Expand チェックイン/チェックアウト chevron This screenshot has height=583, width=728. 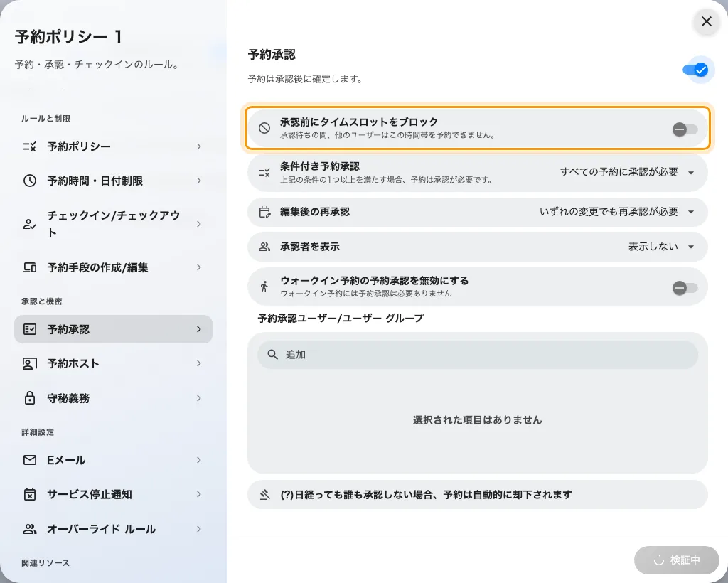point(199,224)
